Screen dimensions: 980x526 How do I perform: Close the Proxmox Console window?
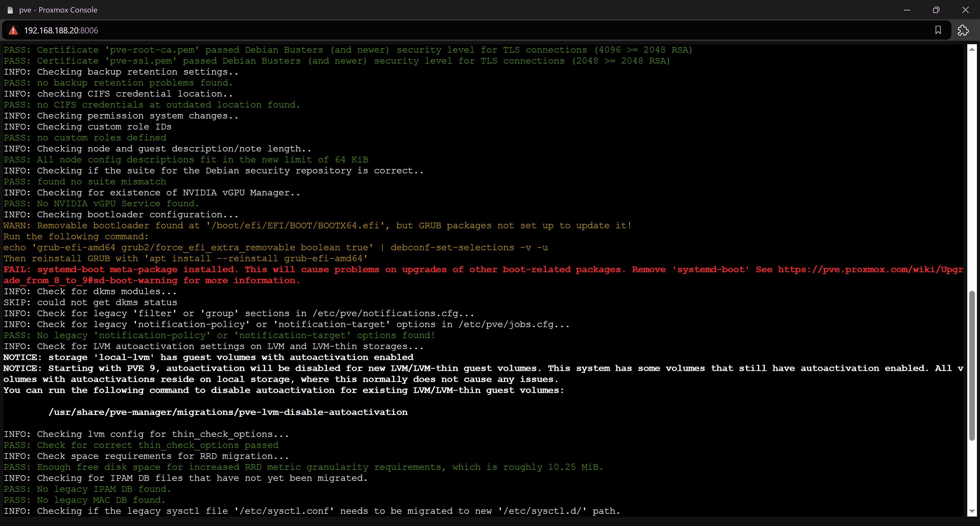pyautogui.click(x=965, y=10)
